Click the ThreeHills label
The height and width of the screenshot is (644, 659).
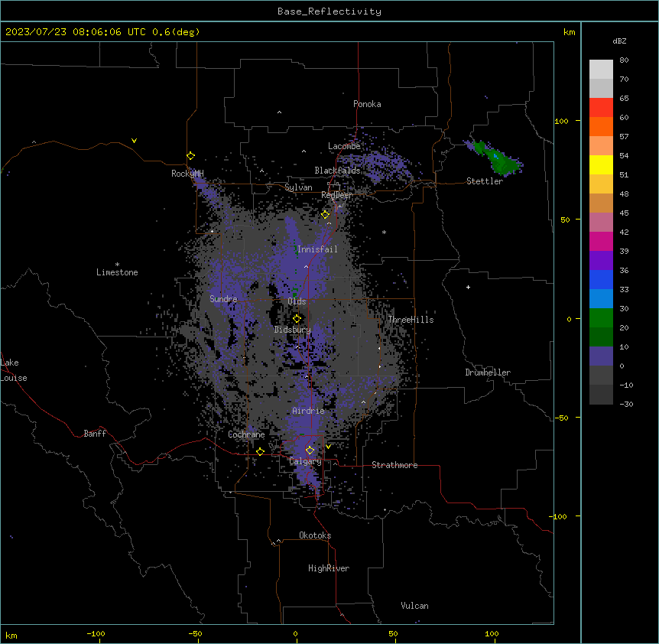click(x=411, y=320)
